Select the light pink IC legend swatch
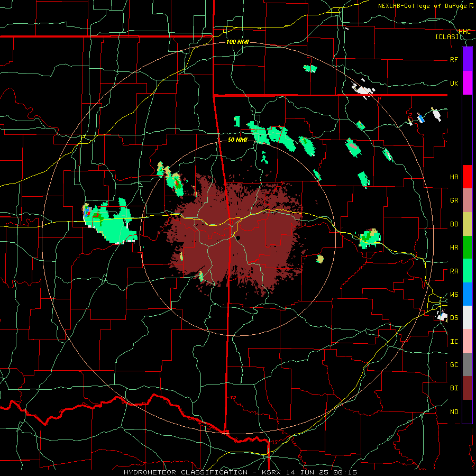Screen dimensions: 476x476 coord(467,341)
